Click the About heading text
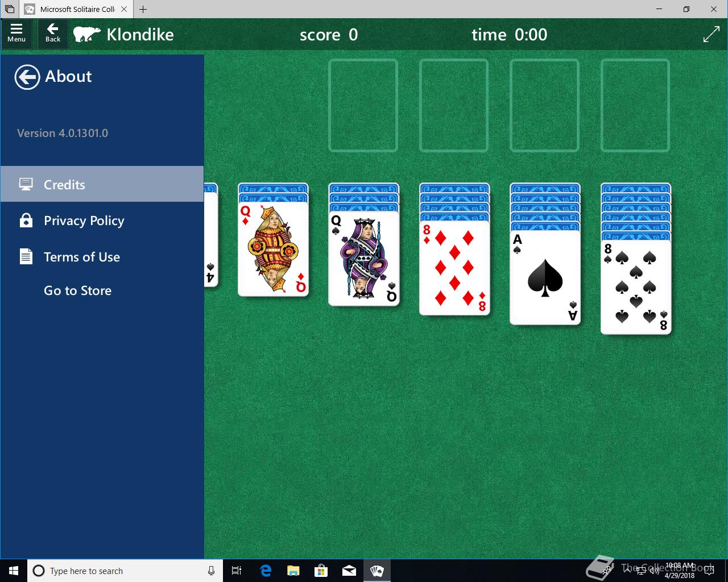The image size is (728, 582). tap(68, 76)
